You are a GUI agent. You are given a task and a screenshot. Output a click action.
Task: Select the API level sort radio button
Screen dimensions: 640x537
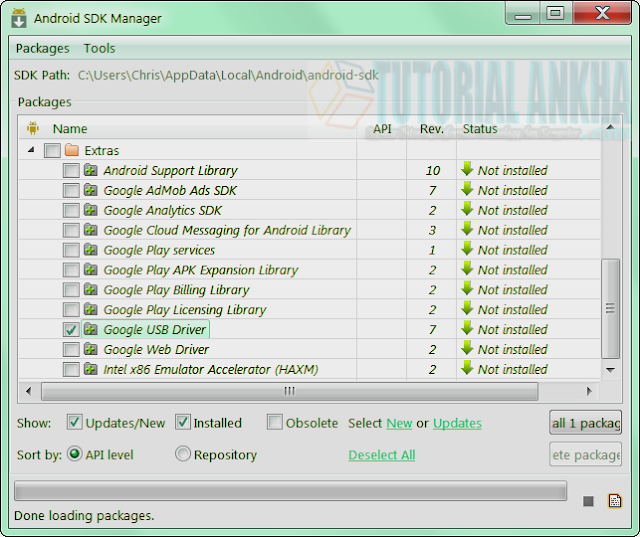click(x=75, y=454)
